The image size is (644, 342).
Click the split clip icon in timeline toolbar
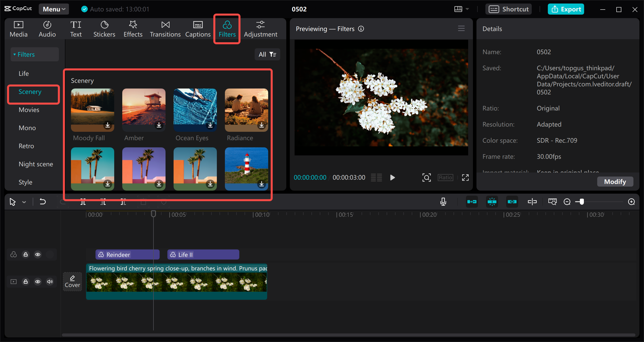pos(83,202)
